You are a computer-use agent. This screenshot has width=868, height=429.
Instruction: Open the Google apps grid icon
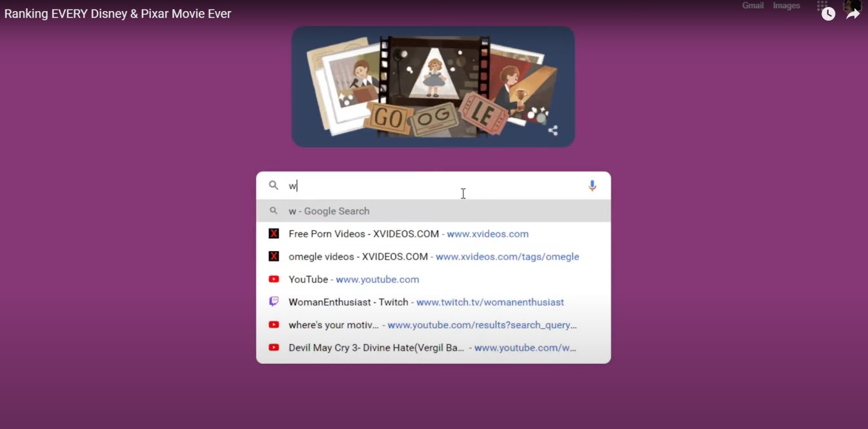click(822, 5)
